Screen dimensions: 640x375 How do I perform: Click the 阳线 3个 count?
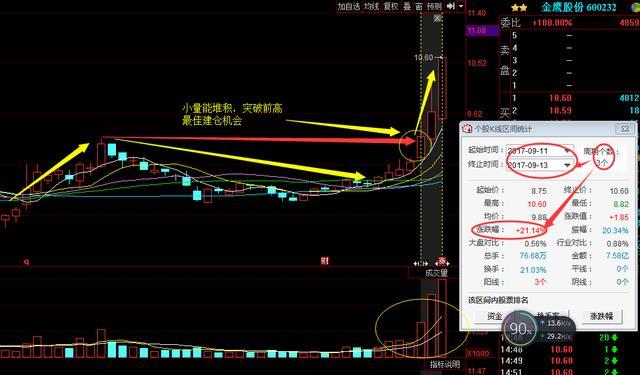(540, 282)
